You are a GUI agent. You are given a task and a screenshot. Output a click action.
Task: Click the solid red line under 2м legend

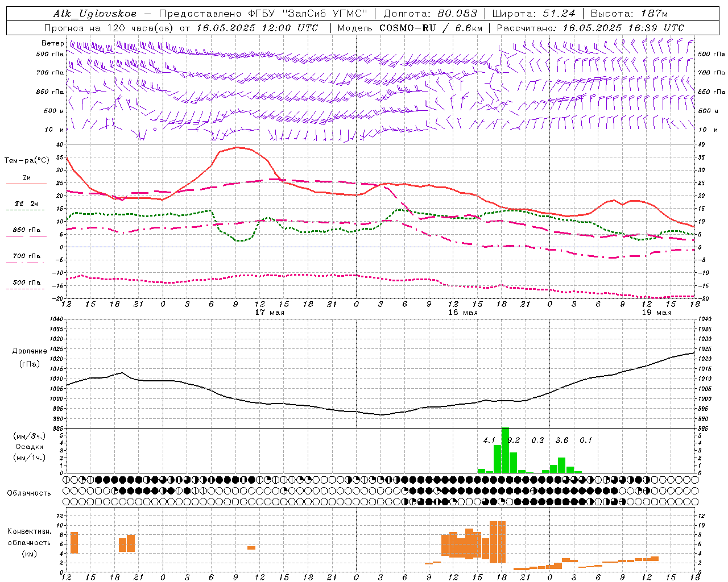(x=26, y=184)
